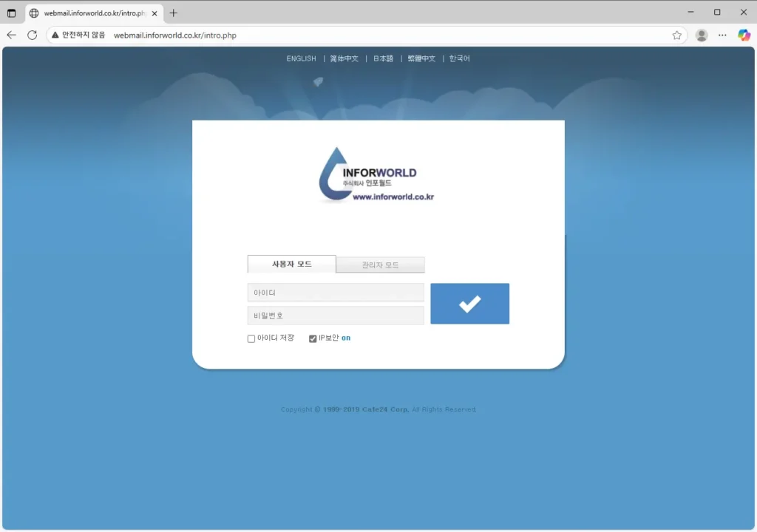This screenshot has width=757, height=532.
Task: Minimize the browser window
Action: [691, 12]
